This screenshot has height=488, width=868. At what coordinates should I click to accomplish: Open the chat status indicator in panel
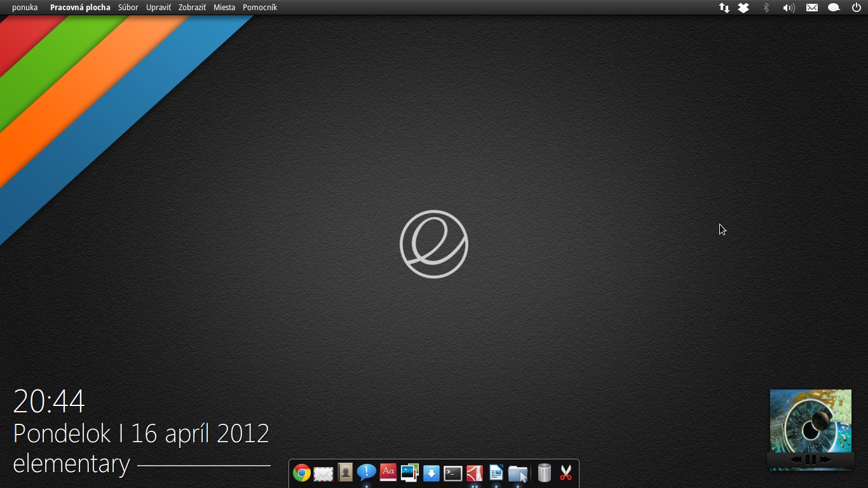pyautogui.click(x=834, y=8)
